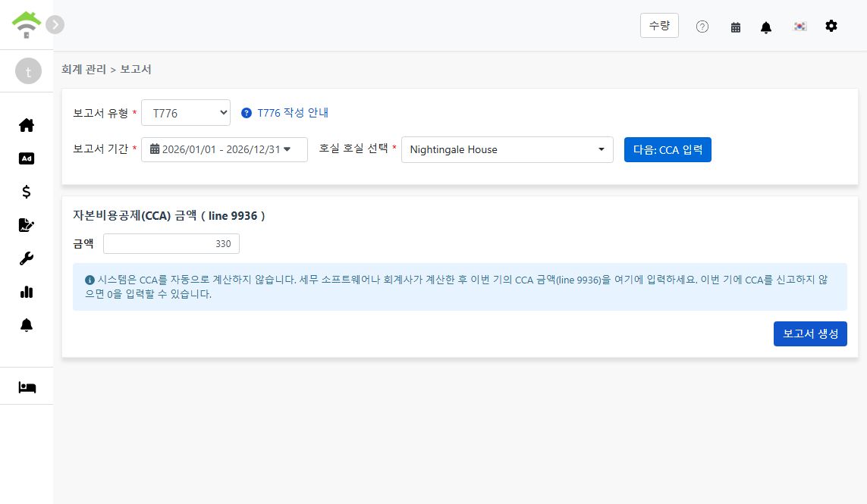Change language via the Korean flag icon
Screen dimensions: 867x504
point(800,27)
